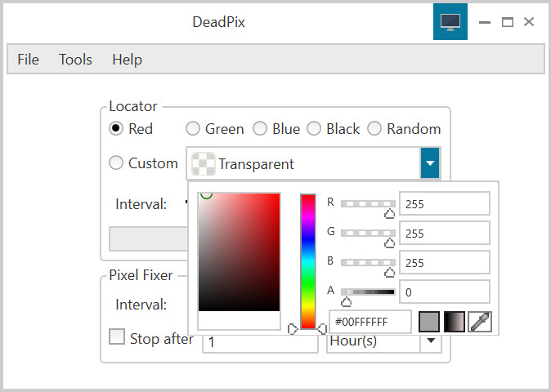This screenshot has height=392, width=551.
Task: Edit the R value field showing 255
Action: pyautogui.click(x=445, y=203)
